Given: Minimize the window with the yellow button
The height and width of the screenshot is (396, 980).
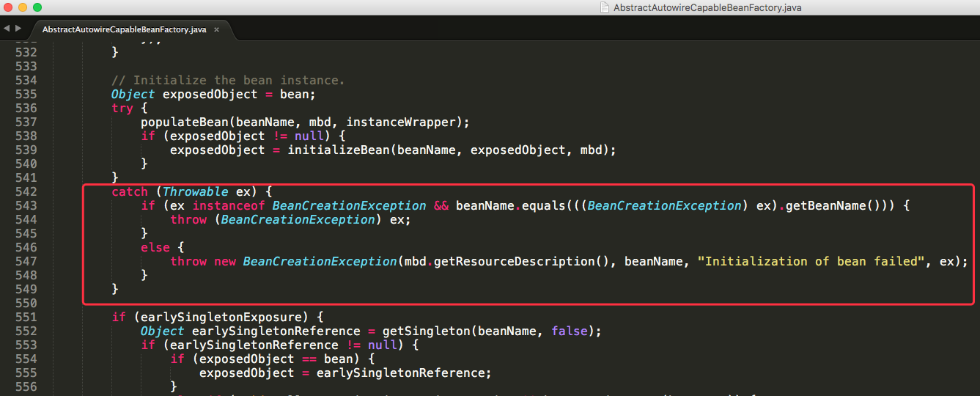Looking at the screenshot, I should coord(23,7).
